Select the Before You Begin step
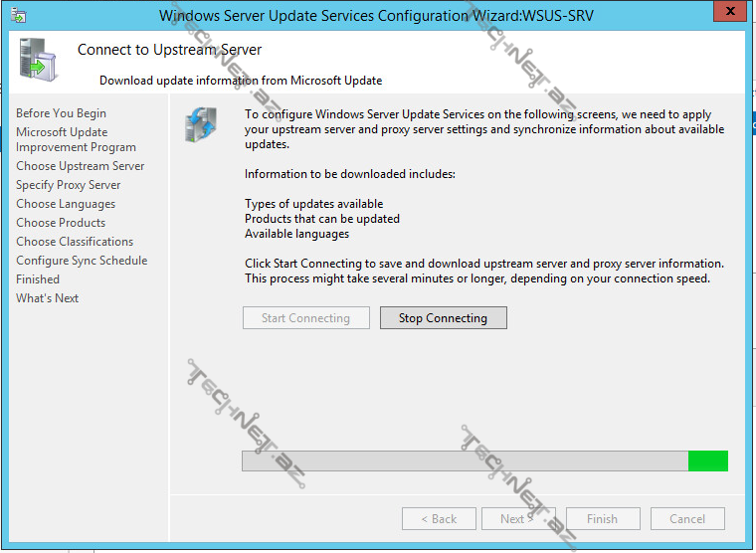Image resolution: width=756 pixels, height=553 pixels. coord(61,113)
